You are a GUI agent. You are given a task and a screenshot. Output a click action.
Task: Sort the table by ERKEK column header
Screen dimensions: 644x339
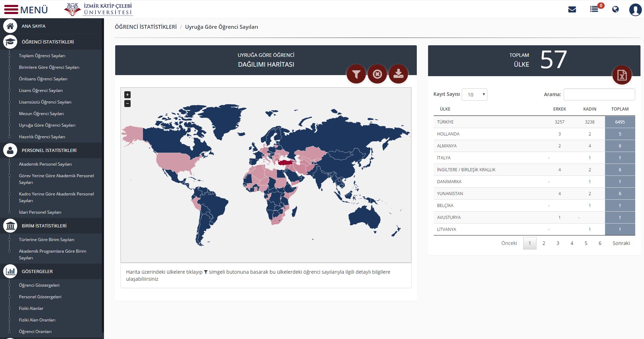(559, 109)
